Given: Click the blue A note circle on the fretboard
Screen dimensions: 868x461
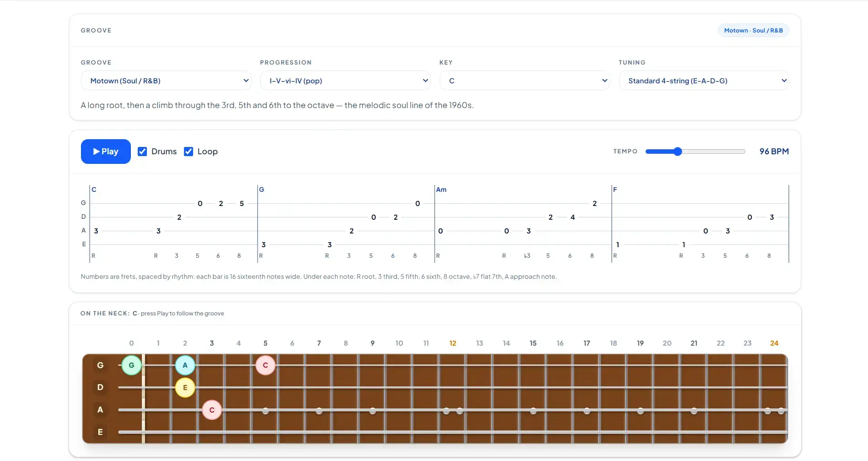Looking at the screenshot, I should pos(185,365).
